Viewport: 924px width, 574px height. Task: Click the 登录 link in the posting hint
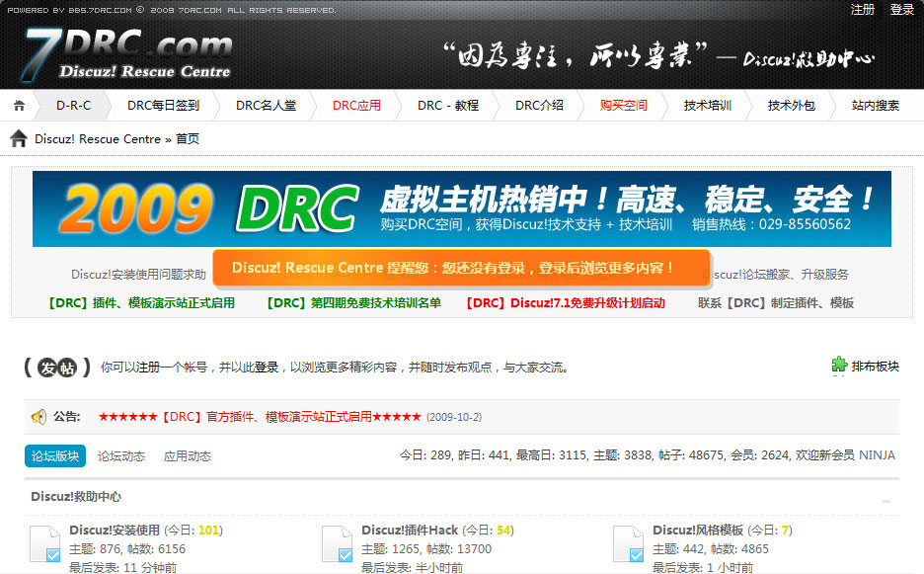point(267,368)
